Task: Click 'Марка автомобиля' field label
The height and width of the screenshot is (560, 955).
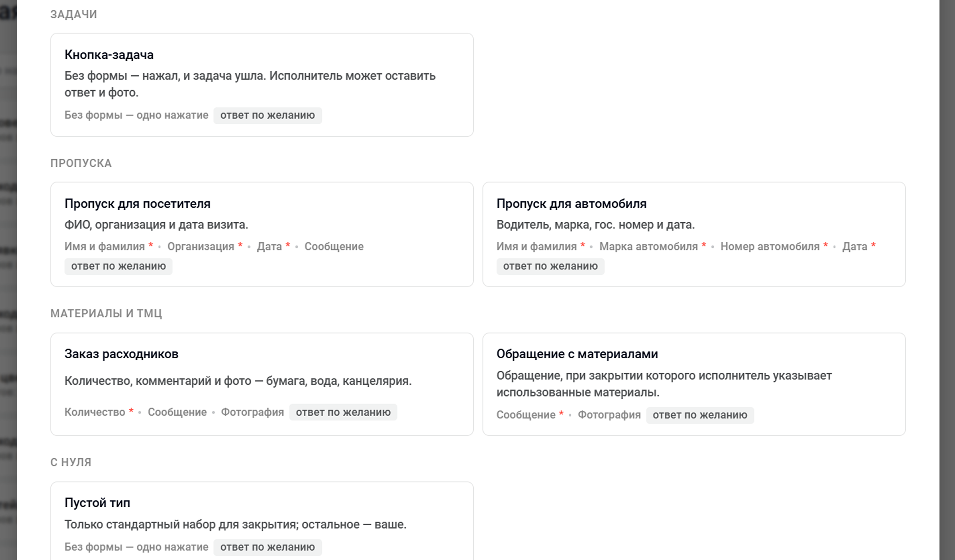Action: [x=649, y=247]
